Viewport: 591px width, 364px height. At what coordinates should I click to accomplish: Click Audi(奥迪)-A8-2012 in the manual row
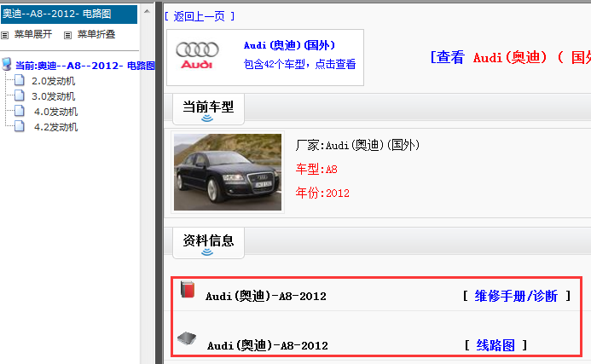pyautogui.click(x=266, y=297)
